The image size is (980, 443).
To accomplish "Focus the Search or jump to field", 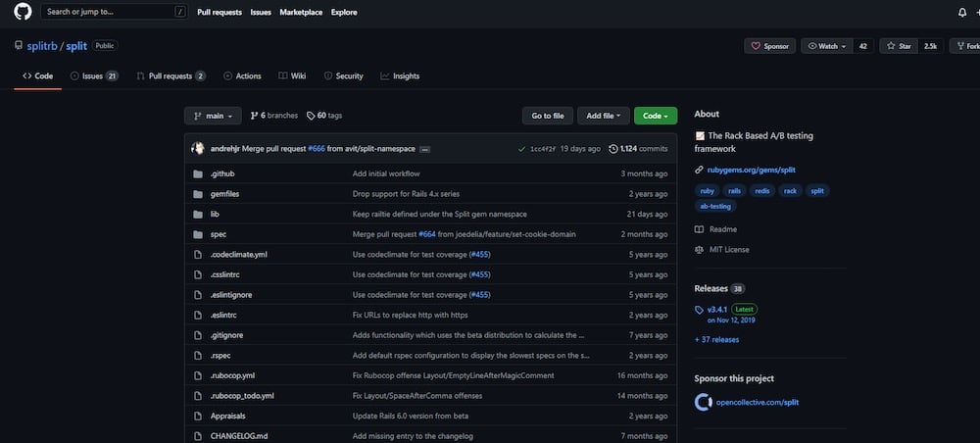I will coord(108,12).
